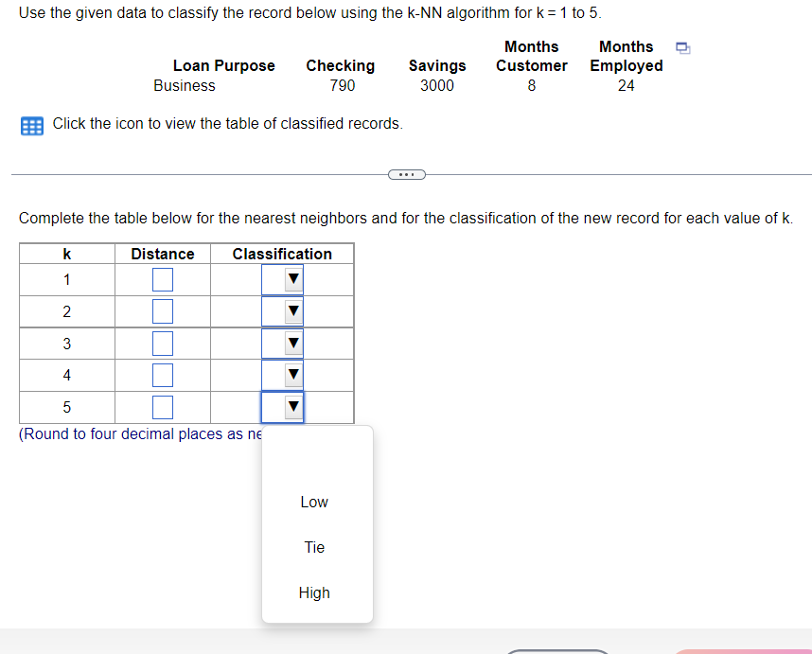This screenshot has height=654, width=812.
Task: Click the Distance input box for k = 3
Action: tap(162, 343)
